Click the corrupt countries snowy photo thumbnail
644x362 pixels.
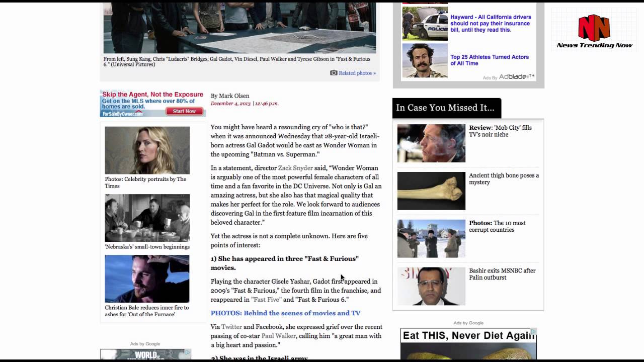tap(431, 238)
